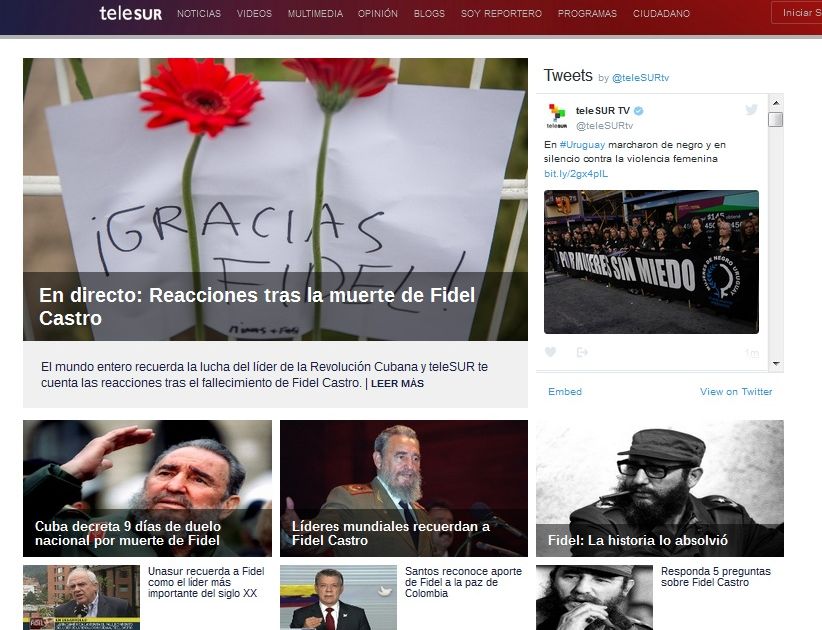
Task: Open the bit.ly/2gx4pIL tweet link
Action: [576, 173]
